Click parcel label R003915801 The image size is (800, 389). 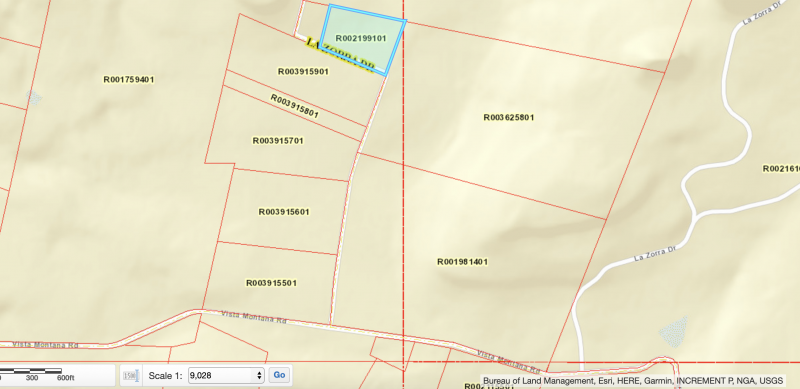pyautogui.click(x=294, y=106)
